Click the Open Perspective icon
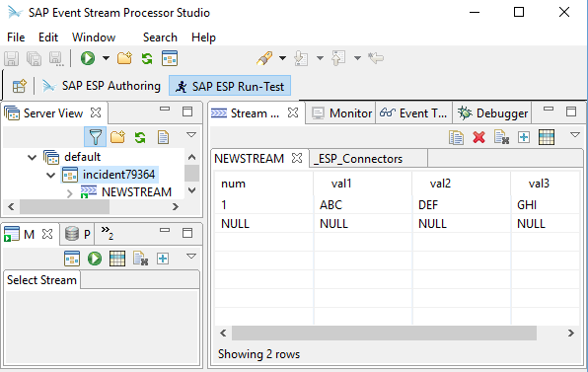The width and height of the screenshot is (588, 372). pyautogui.click(x=19, y=86)
